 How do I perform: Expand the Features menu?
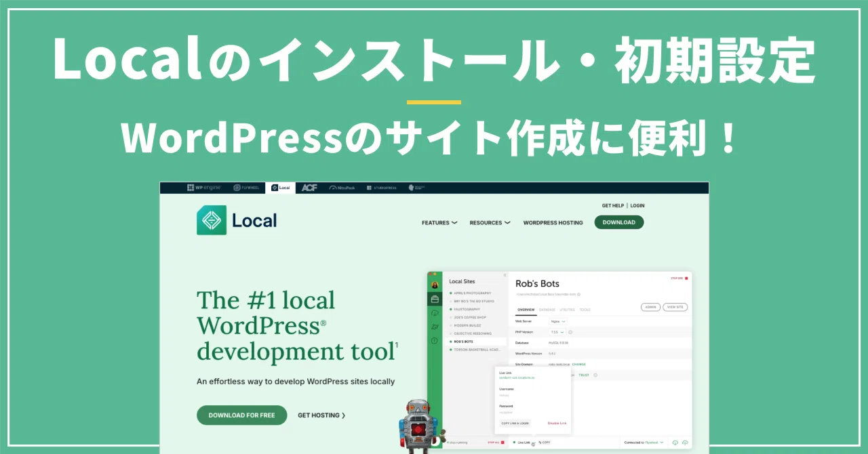pyautogui.click(x=439, y=222)
